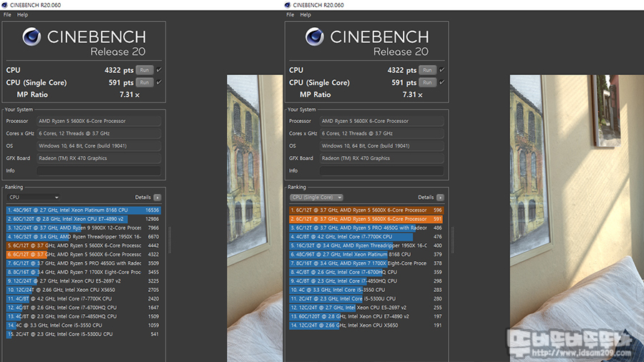644x362 pixels.
Task: Select Ryzen 5 5600X single-core row scoring 596
Action: (x=366, y=210)
